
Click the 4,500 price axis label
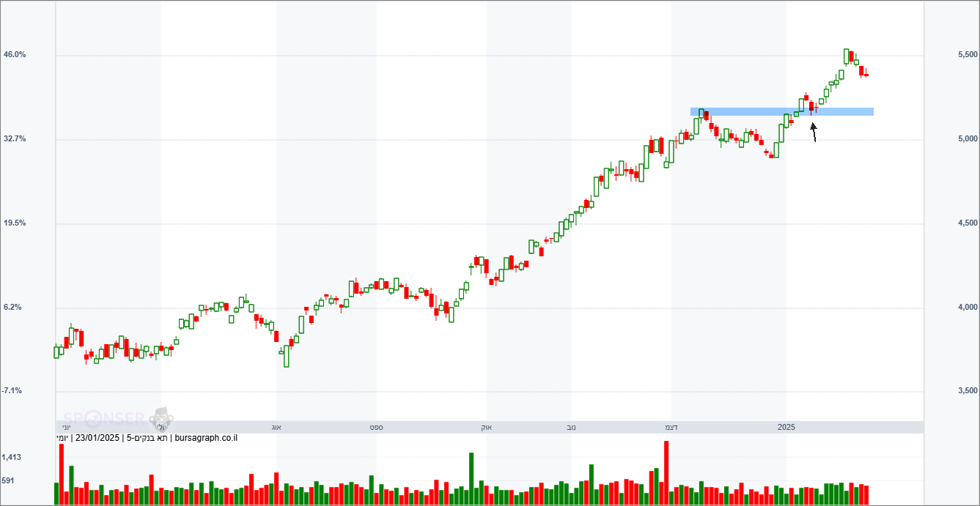(x=968, y=223)
